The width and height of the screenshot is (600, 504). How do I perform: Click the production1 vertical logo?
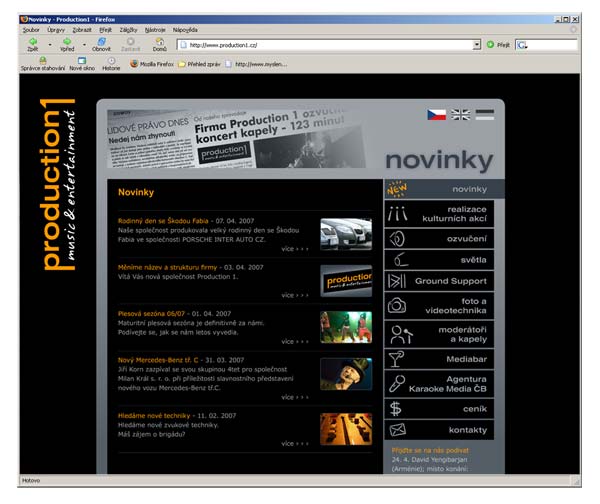(58, 184)
